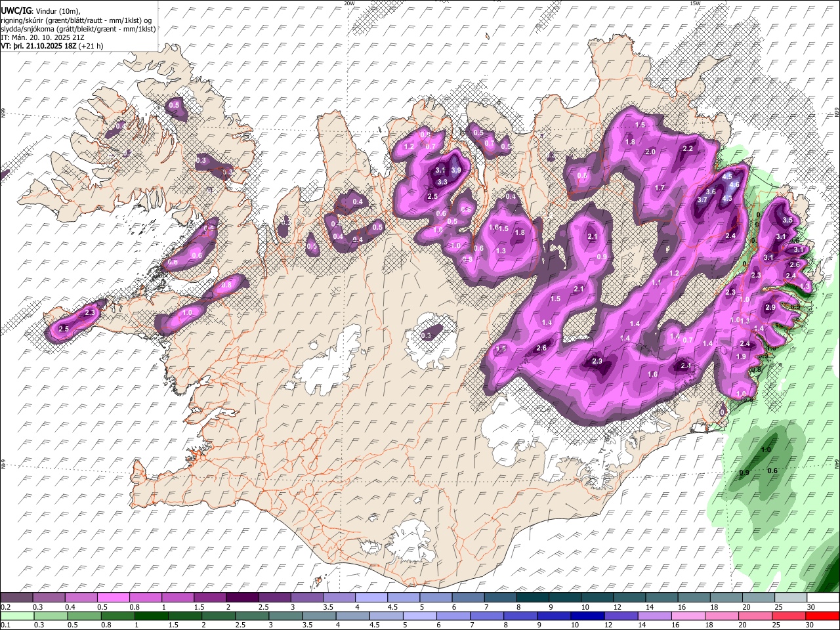Click the map value 2.6 near the central highlands
The image size is (840, 630).
click(x=542, y=348)
